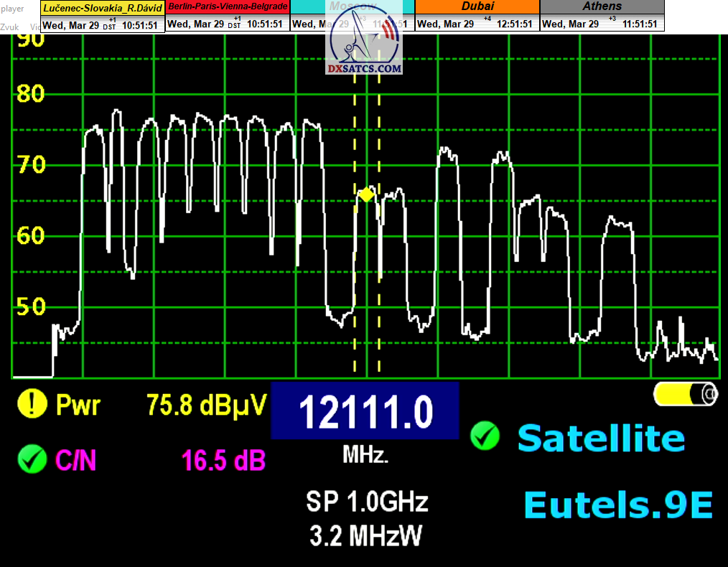Select the Athens clock tab
This screenshot has width=728, height=567.
click(602, 6)
